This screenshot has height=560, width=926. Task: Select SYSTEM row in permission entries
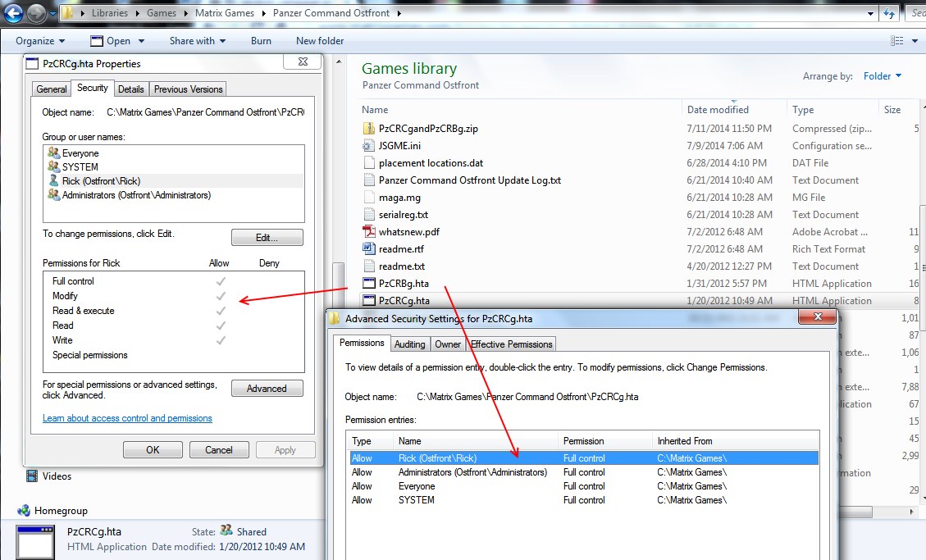(x=584, y=500)
